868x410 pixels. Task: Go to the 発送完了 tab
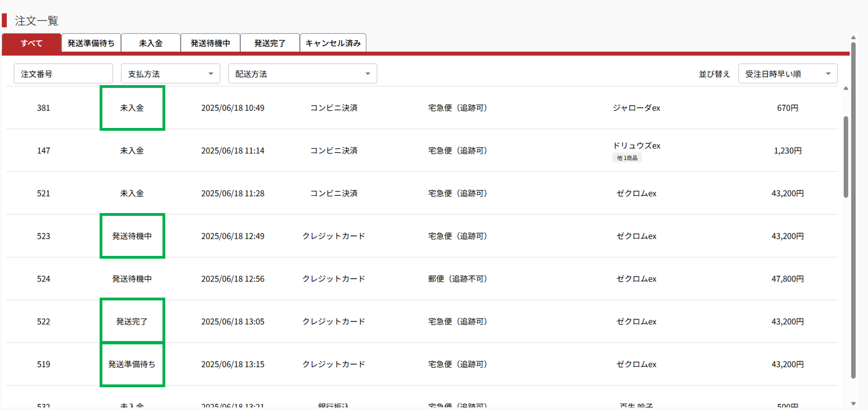(270, 43)
